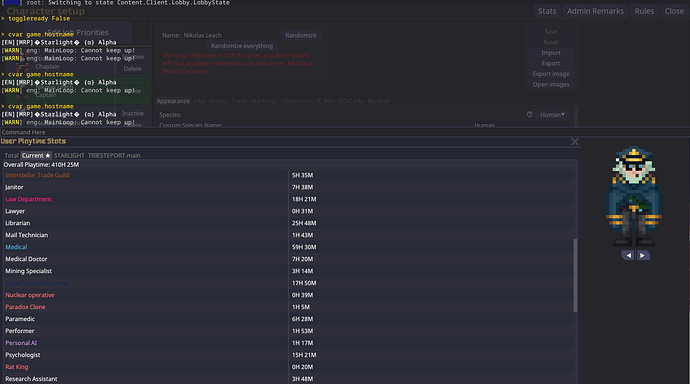Screen dimensions: 690x384
Task: Select the blue Medical department row
Action: tap(288, 247)
